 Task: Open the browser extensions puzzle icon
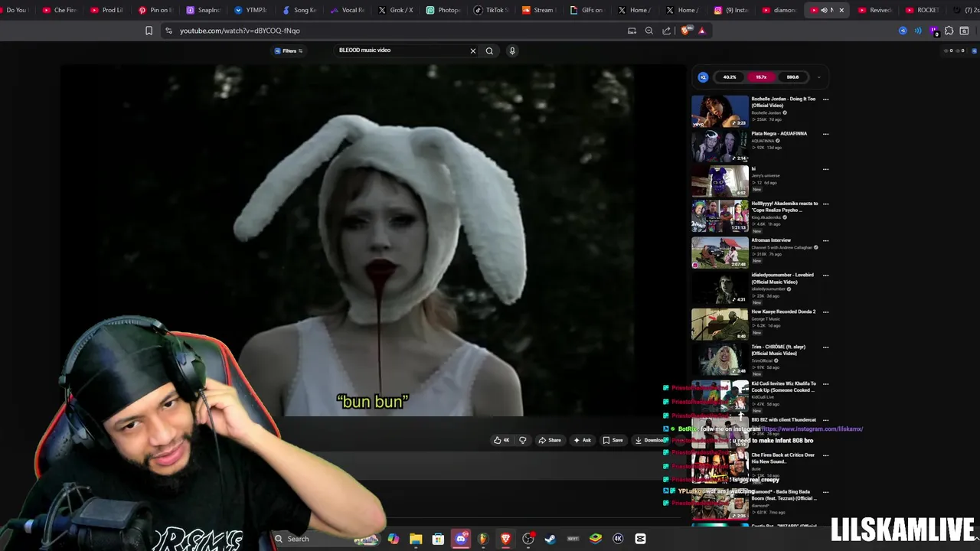pos(949,31)
